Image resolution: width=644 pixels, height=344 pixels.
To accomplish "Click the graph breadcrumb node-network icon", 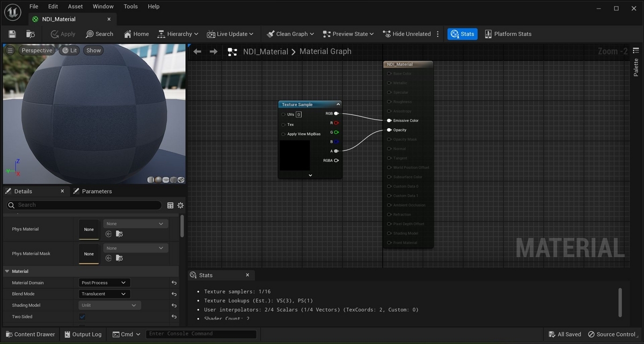I will pyautogui.click(x=232, y=52).
